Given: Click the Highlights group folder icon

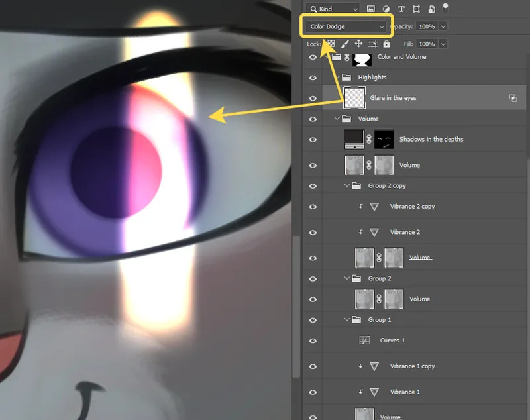Looking at the screenshot, I should [x=346, y=78].
